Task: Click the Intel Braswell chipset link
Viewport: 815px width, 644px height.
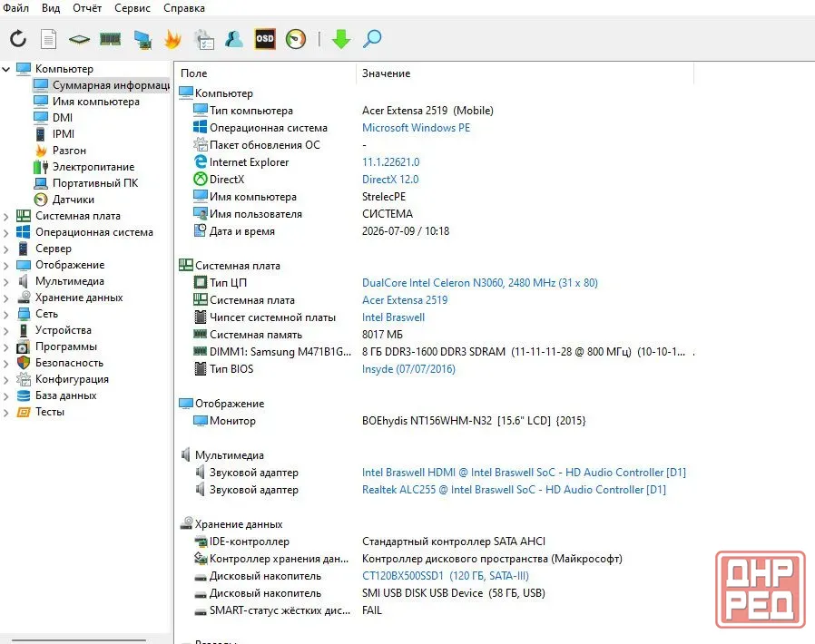Action: pos(394,317)
